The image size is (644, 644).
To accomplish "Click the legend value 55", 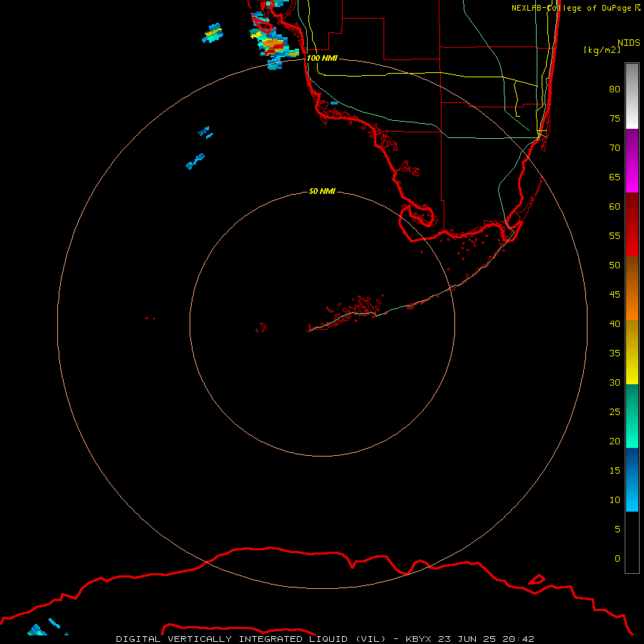I will [615, 235].
